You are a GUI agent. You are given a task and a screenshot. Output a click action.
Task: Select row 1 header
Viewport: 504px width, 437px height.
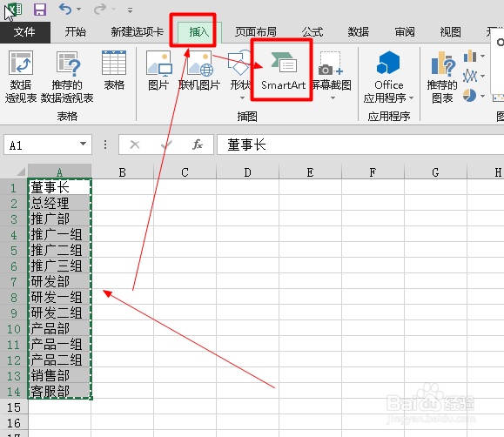pyautogui.click(x=14, y=187)
